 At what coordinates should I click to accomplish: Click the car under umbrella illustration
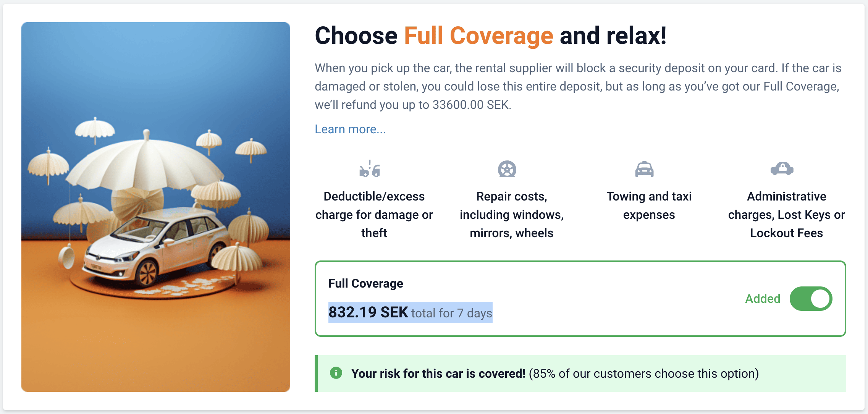click(x=156, y=206)
